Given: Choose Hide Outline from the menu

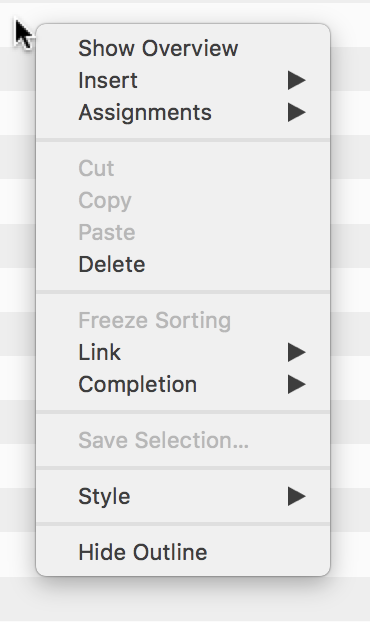Looking at the screenshot, I should (x=183, y=552).
